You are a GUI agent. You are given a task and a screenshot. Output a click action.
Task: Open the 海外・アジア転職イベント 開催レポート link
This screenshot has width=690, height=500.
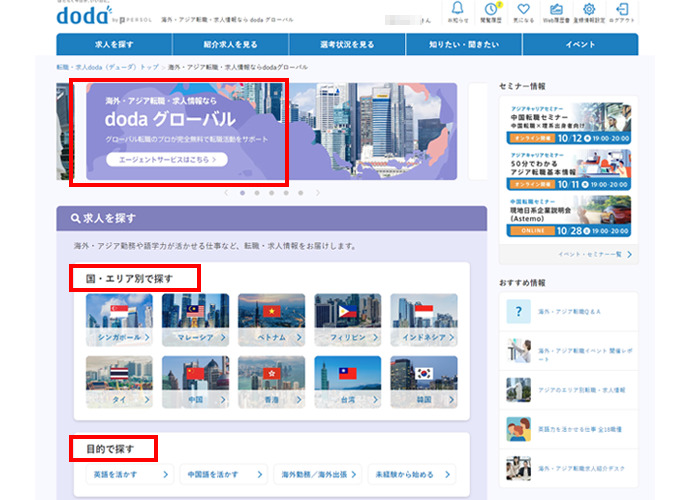[585, 355]
